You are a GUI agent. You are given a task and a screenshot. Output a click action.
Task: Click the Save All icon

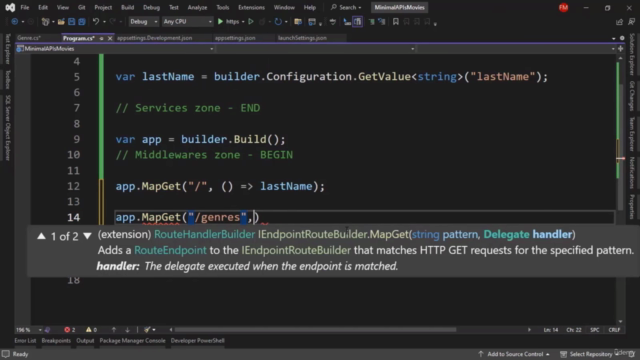(x=82, y=22)
